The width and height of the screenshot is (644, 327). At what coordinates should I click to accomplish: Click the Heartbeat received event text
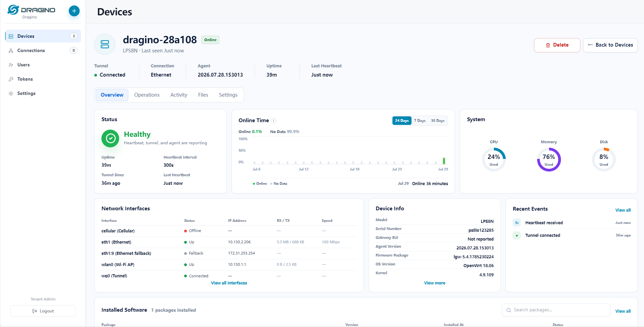544,223
